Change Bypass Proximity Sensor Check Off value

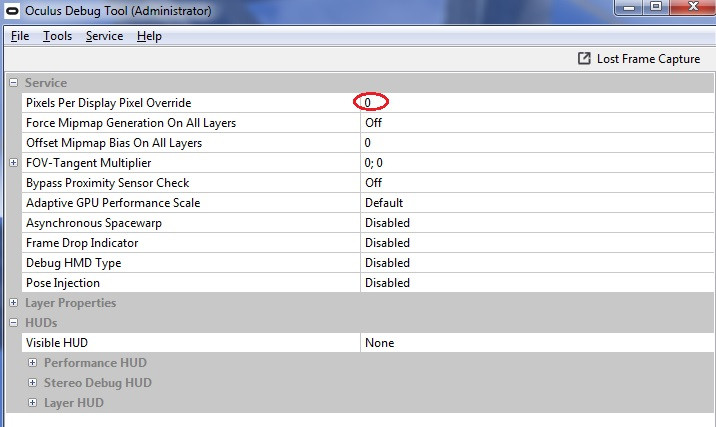tap(537, 183)
